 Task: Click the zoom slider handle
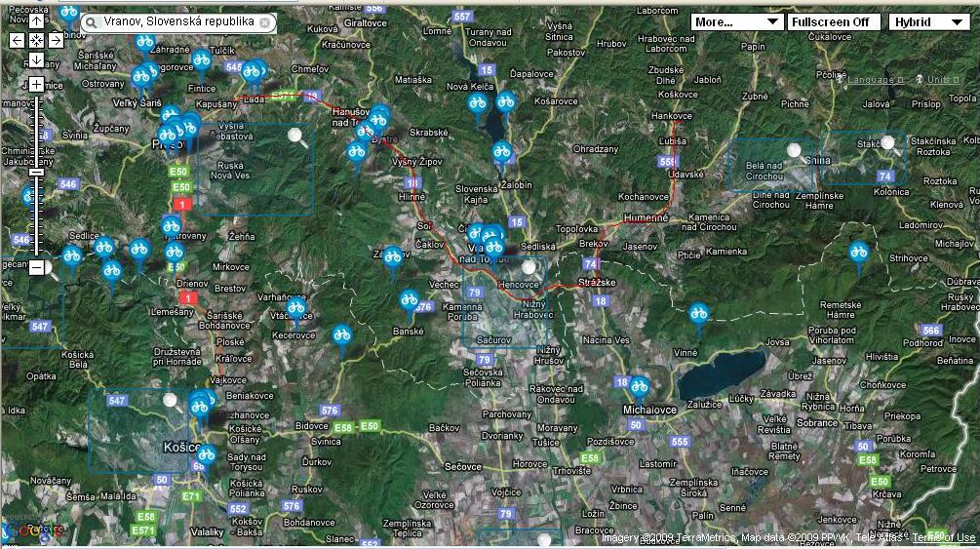click(36, 172)
